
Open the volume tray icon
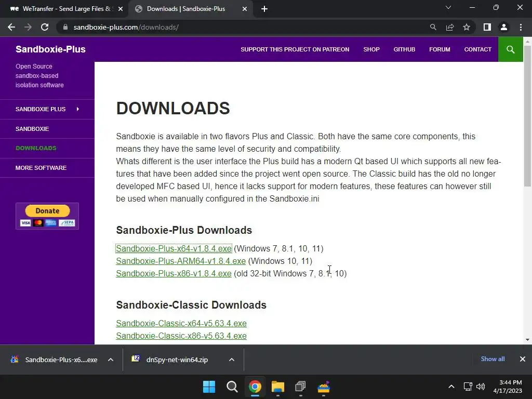tap(481, 387)
